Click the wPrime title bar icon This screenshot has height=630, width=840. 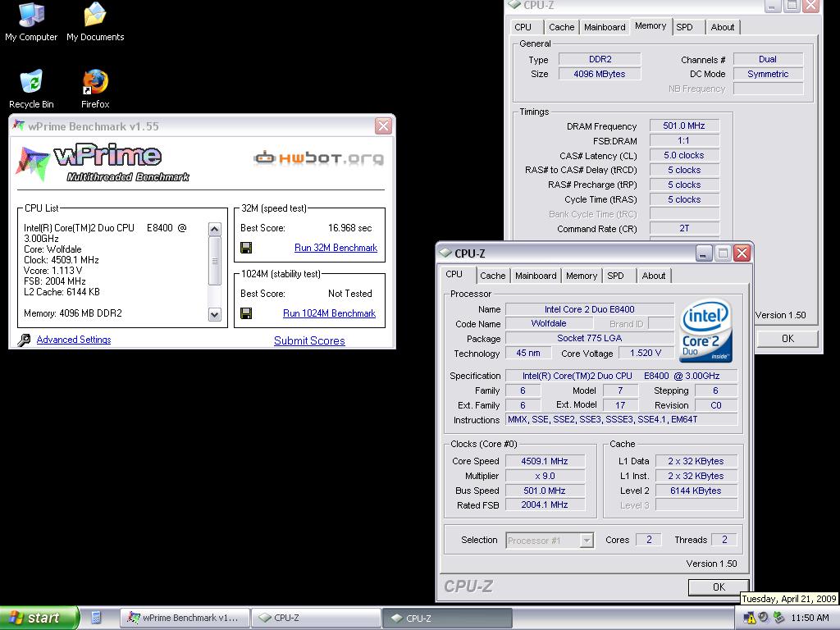click(x=20, y=126)
